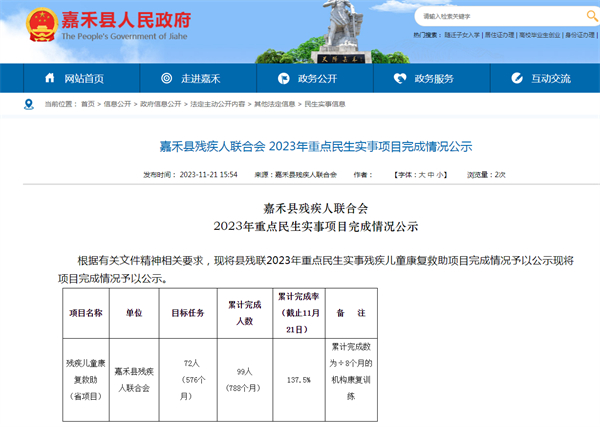The width and height of the screenshot is (600, 427).
Task: Click the house icon beside 网站首页
Action: click(x=50, y=78)
